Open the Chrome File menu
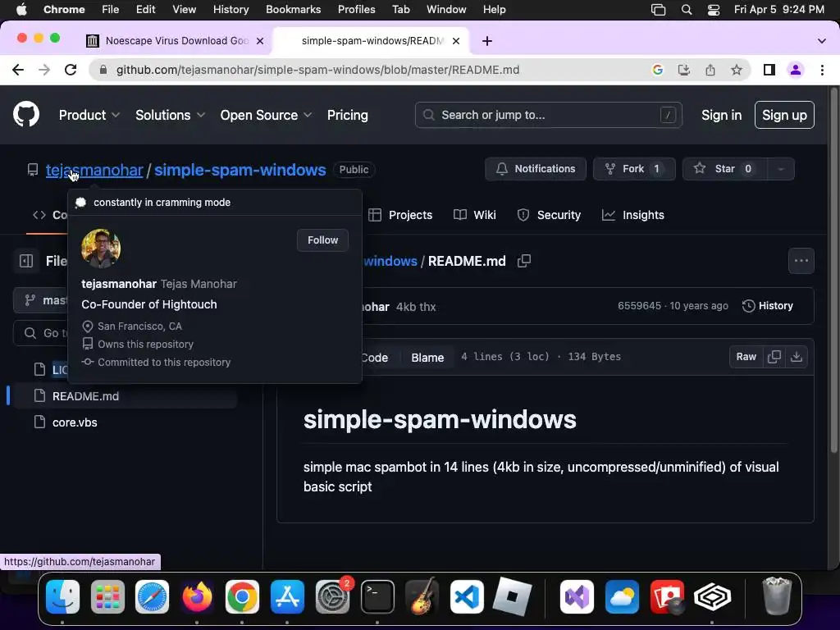Viewport: 840px width, 630px height. tap(111, 10)
